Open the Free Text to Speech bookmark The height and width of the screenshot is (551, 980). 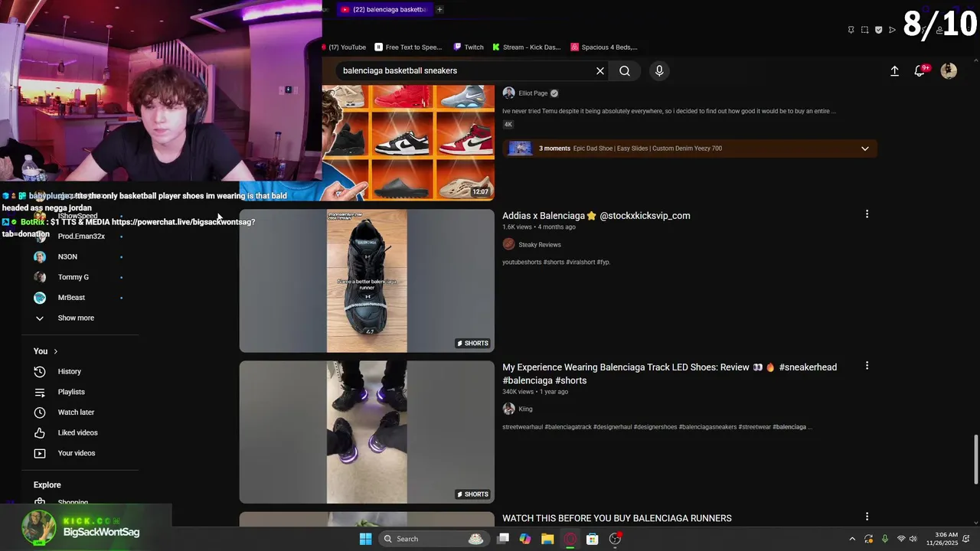(409, 47)
